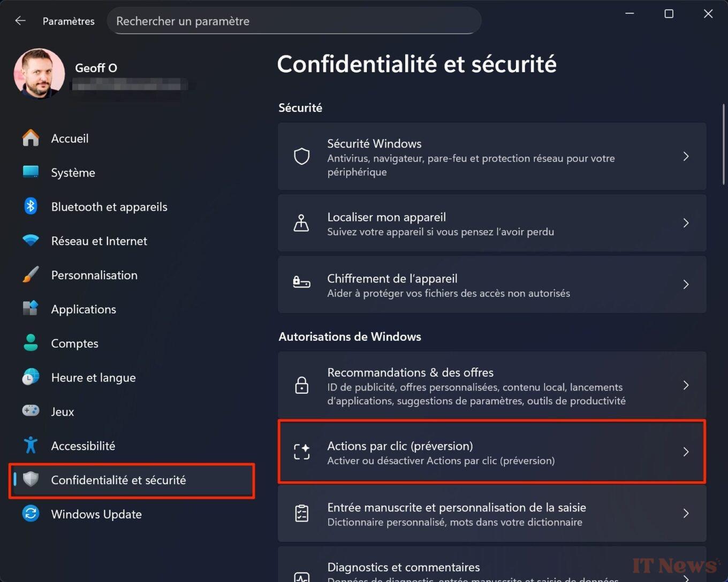Screen dimensions: 728x582
Task: Click the Jeux controller icon
Action: (x=31, y=410)
